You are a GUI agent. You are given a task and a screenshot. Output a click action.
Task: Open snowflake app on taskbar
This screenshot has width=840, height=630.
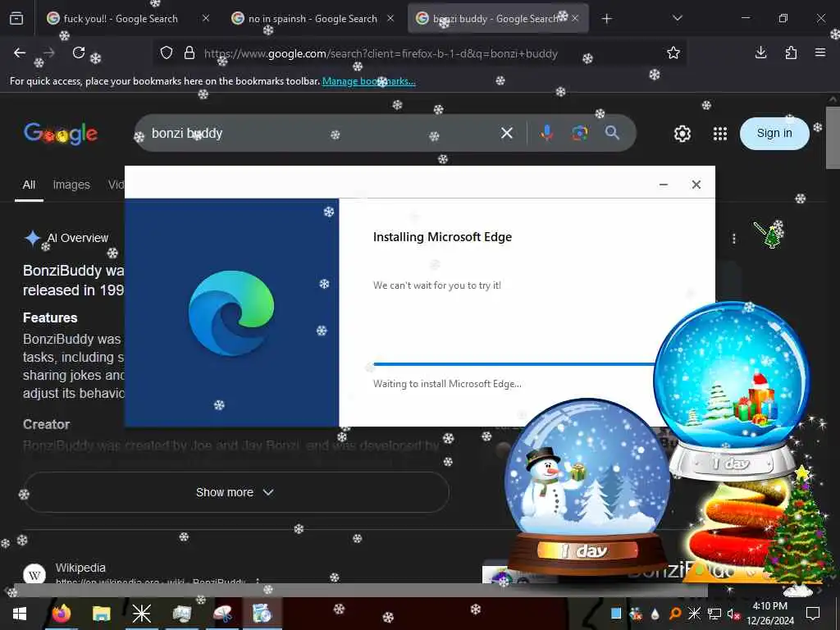coord(141,614)
